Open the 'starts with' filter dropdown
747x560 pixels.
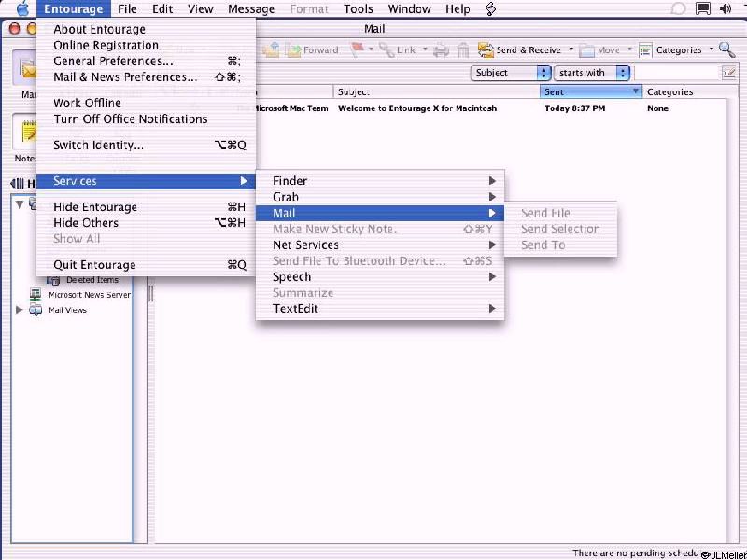[592, 73]
